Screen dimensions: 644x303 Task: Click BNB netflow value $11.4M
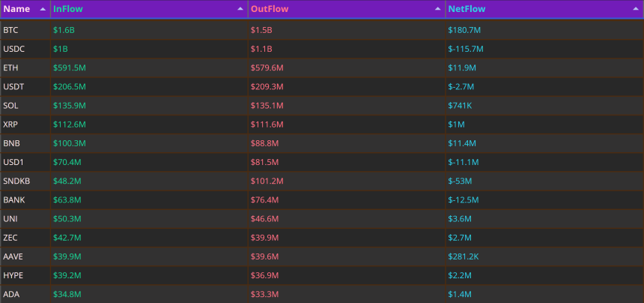463,143
